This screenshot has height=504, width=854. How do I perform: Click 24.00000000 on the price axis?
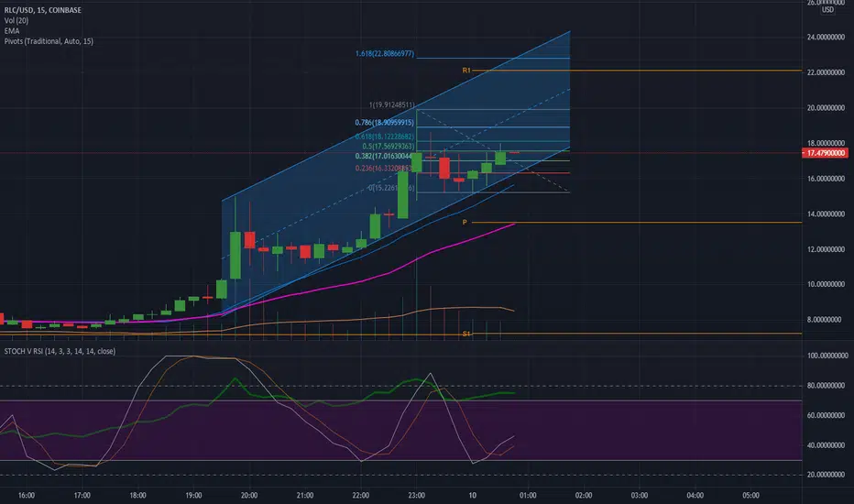click(826, 37)
